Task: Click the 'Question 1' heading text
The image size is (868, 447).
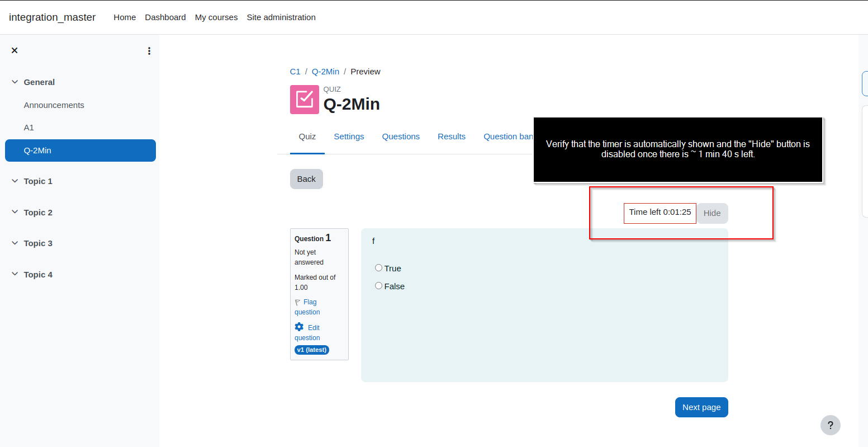Action: coord(312,238)
